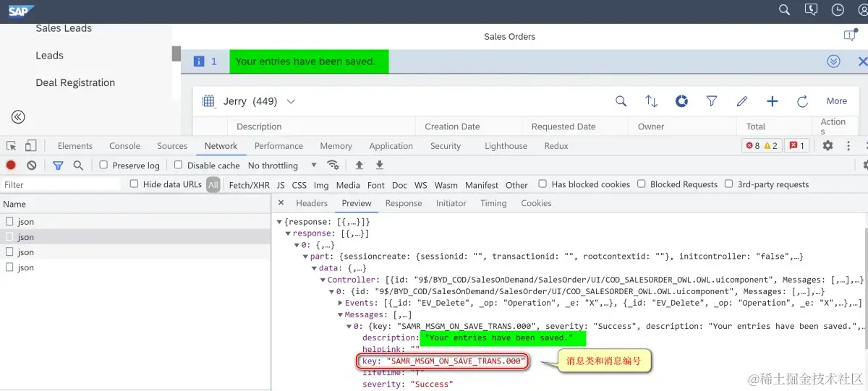Collapse the part: node

tap(305, 257)
